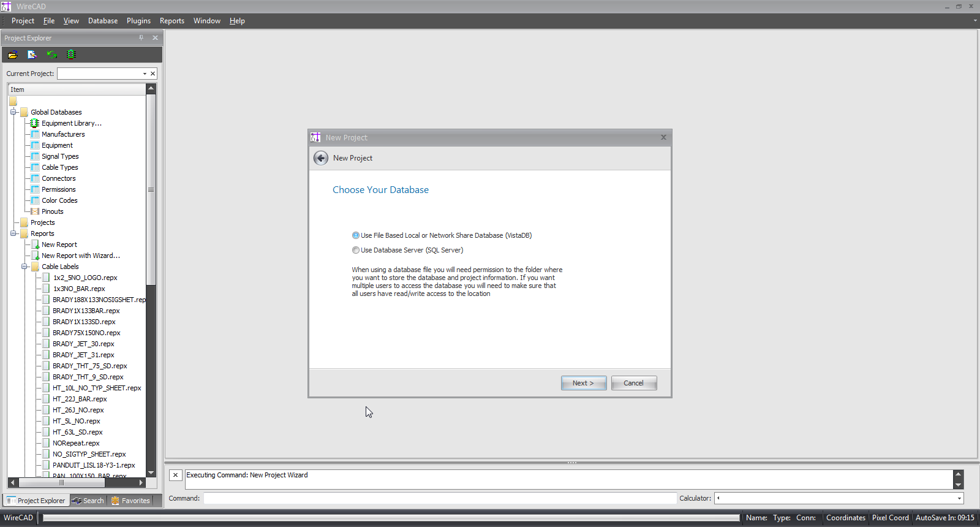Close the New Project dialog
The image size is (980, 527).
[663, 137]
